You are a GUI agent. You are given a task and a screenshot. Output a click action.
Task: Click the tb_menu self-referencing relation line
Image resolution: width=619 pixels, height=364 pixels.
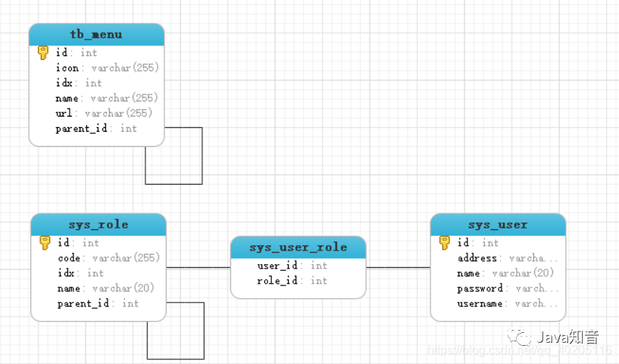point(202,156)
